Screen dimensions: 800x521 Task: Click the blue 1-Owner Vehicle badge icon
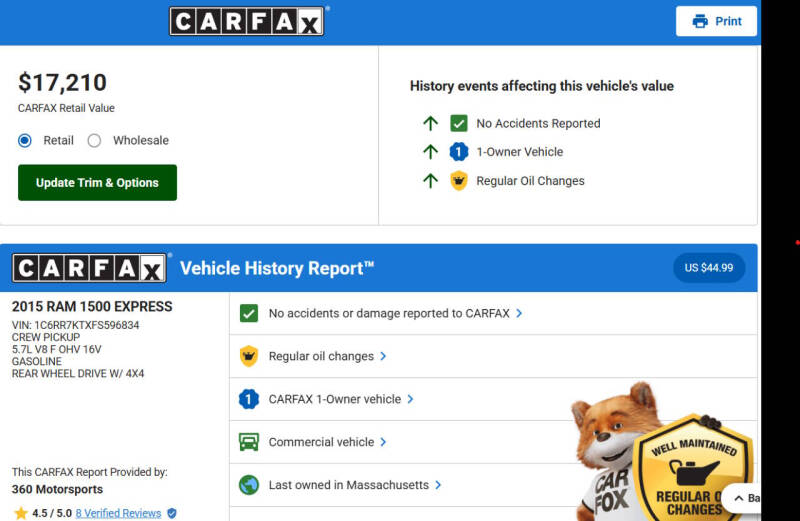pos(459,152)
